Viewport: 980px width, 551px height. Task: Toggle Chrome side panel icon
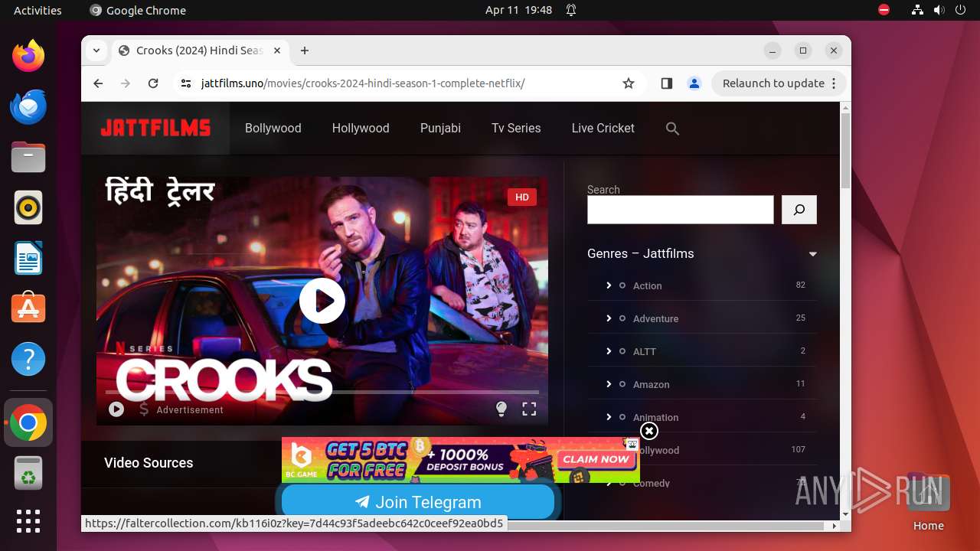[x=666, y=83]
